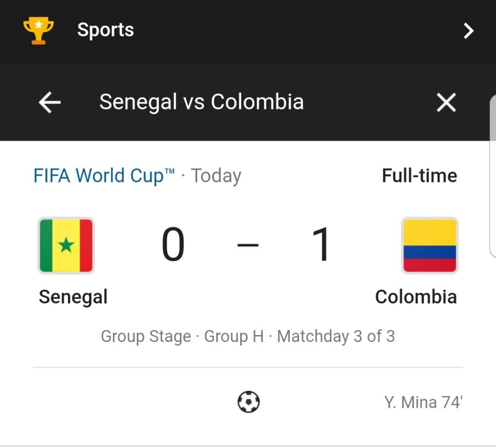Click the dash between the scores
The width and height of the screenshot is (496, 448).
[248, 245]
